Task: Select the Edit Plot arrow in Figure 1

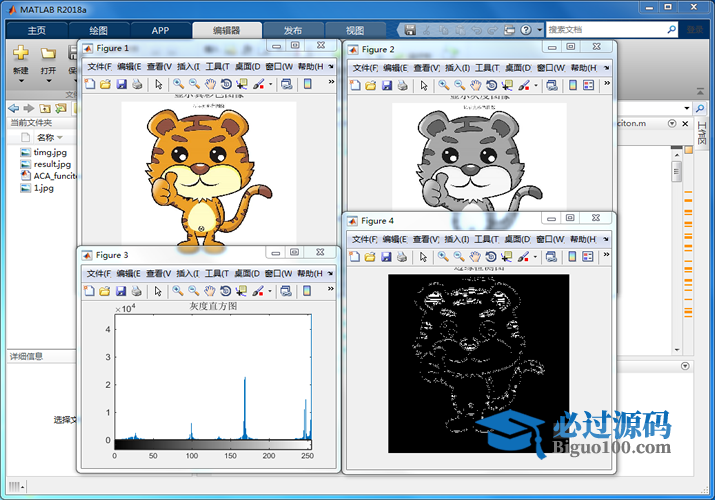Action: [x=158, y=84]
